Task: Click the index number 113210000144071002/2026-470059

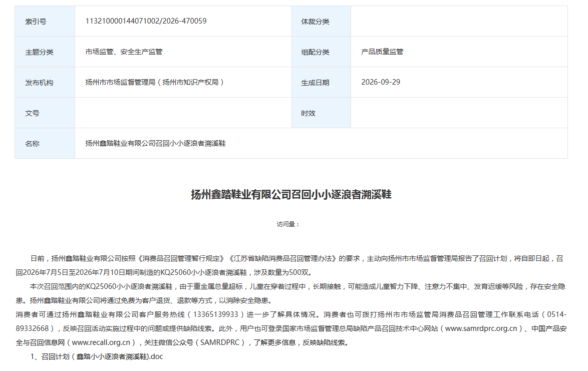Action: pos(146,21)
